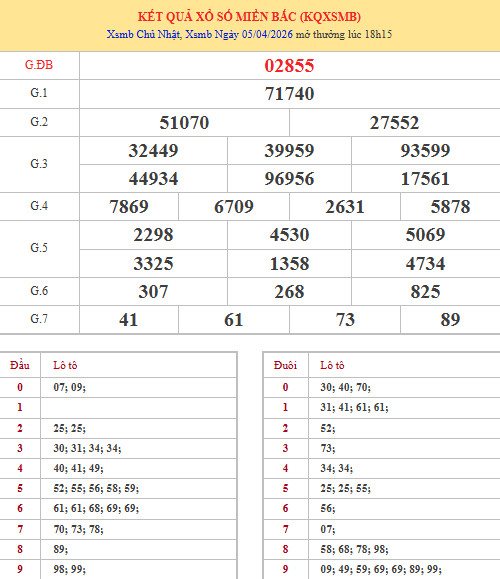Select the Đầu 5 loto row
The image size is (500, 579).
[118, 489]
